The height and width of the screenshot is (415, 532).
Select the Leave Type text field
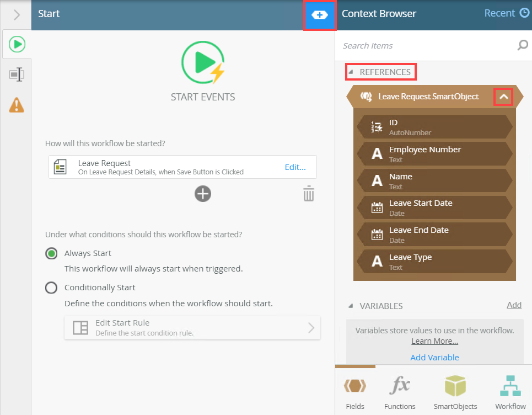point(434,261)
